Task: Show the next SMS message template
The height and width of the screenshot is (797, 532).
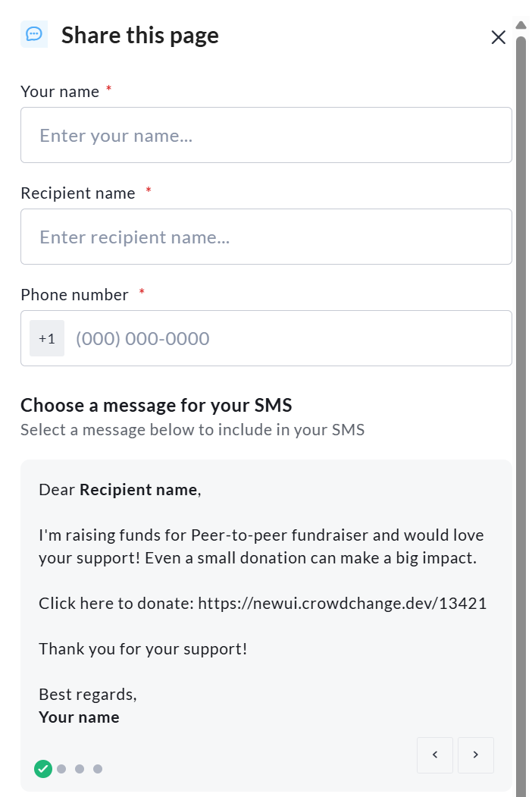Action: (476, 755)
